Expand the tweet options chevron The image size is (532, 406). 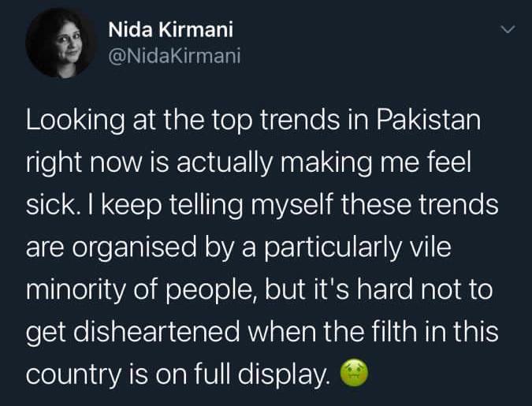[x=508, y=30]
